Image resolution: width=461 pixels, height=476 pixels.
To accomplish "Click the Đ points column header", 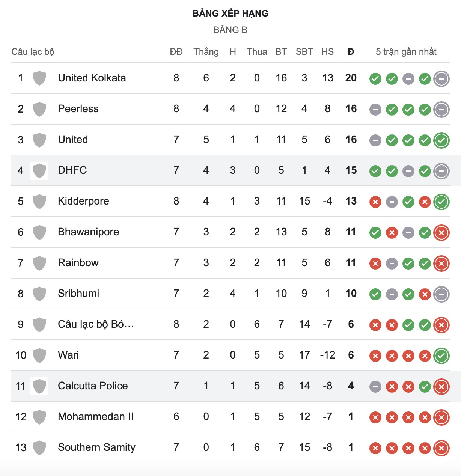I will pos(351,52).
